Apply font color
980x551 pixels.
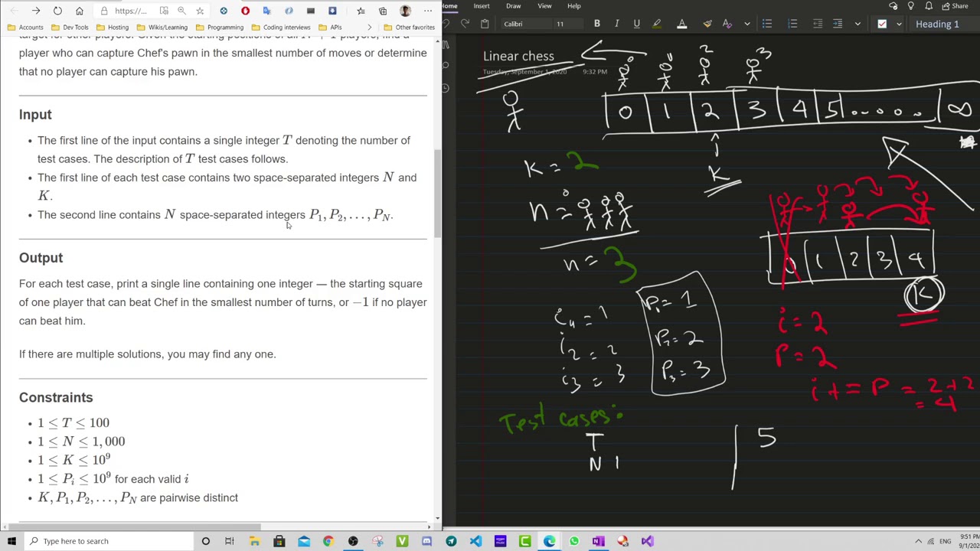point(681,24)
